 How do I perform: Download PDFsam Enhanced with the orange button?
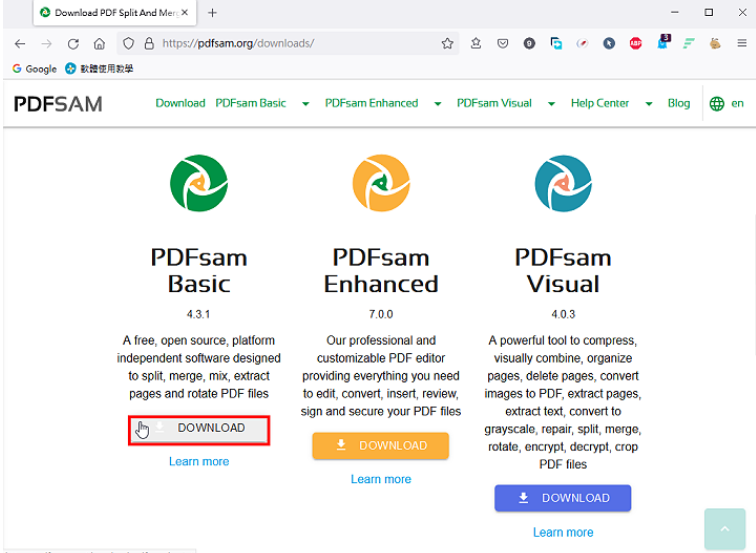[x=380, y=445]
